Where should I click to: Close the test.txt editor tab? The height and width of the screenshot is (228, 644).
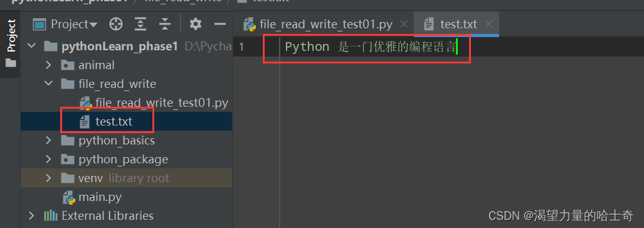tap(488, 24)
